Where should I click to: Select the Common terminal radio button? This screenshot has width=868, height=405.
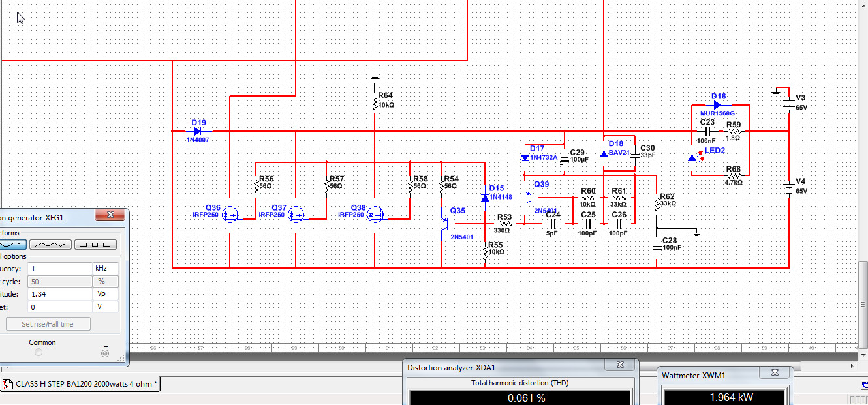pos(39,352)
